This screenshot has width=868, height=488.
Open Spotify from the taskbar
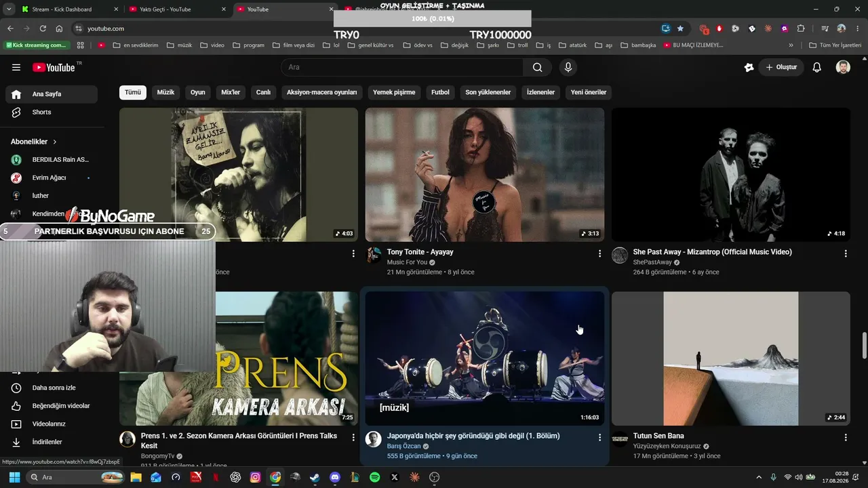click(x=375, y=477)
